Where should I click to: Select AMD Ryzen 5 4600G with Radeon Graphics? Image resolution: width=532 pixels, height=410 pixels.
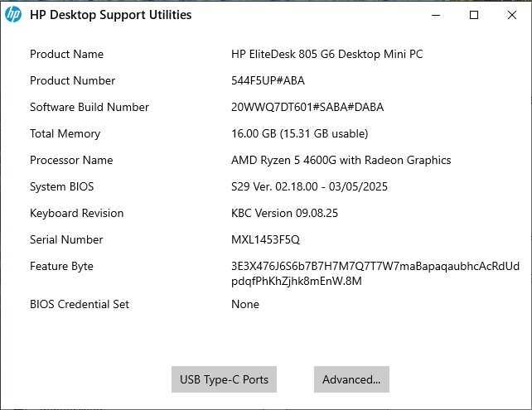(x=341, y=160)
